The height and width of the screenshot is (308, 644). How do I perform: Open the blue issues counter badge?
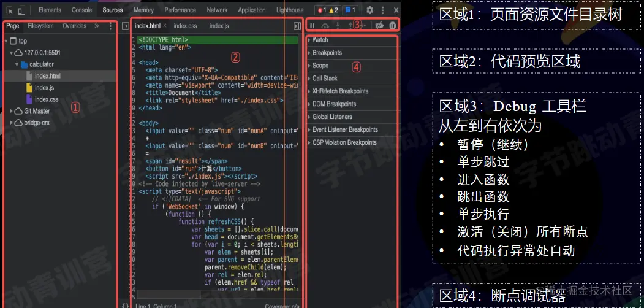(350, 10)
